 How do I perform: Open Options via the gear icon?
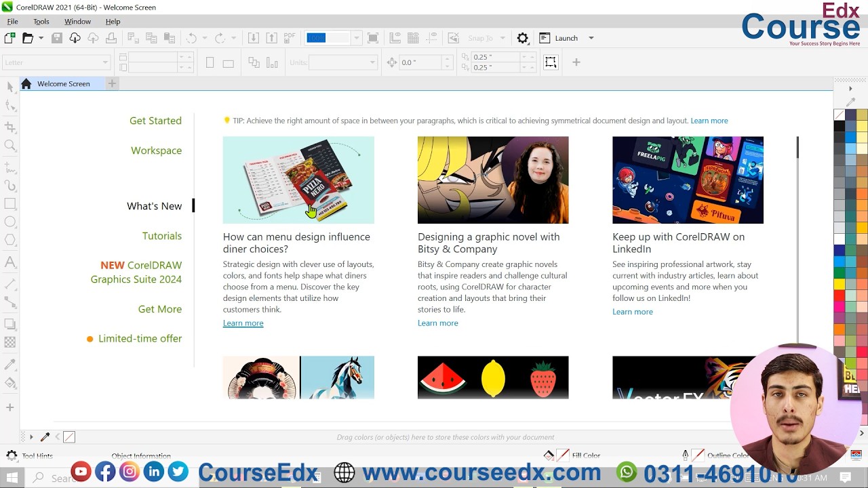click(522, 38)
